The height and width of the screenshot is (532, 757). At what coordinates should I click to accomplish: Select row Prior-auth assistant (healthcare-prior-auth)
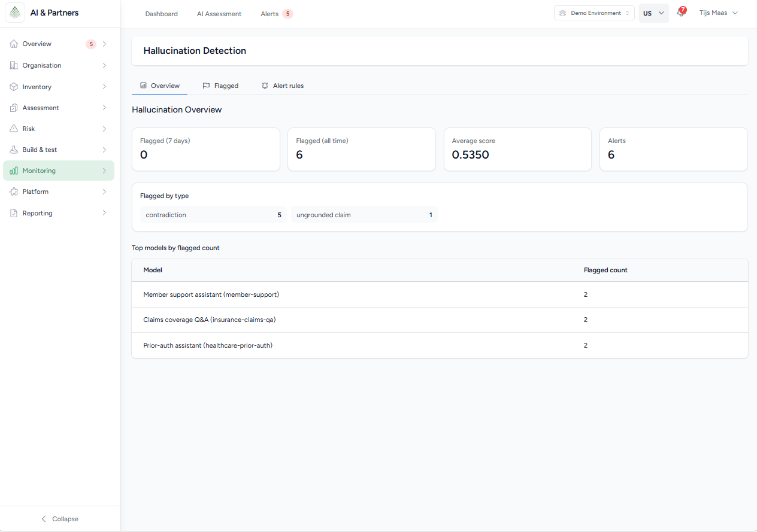[440, 345]
